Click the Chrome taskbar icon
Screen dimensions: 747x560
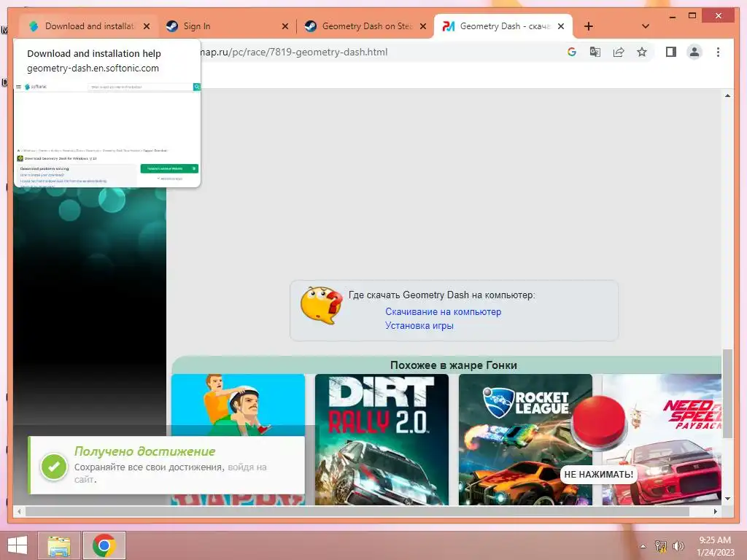point(104,545)
